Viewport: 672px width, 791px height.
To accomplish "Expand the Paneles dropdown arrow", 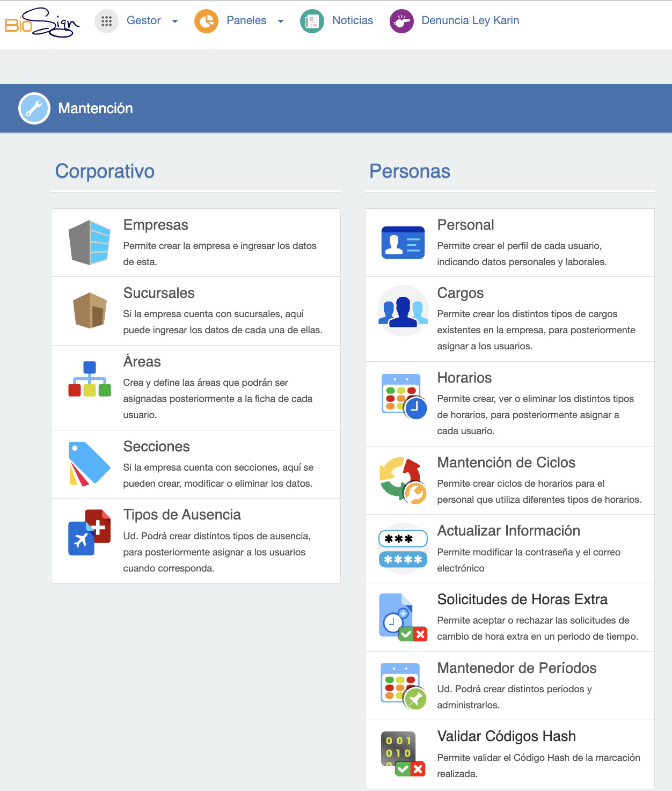I will (281, 21).
